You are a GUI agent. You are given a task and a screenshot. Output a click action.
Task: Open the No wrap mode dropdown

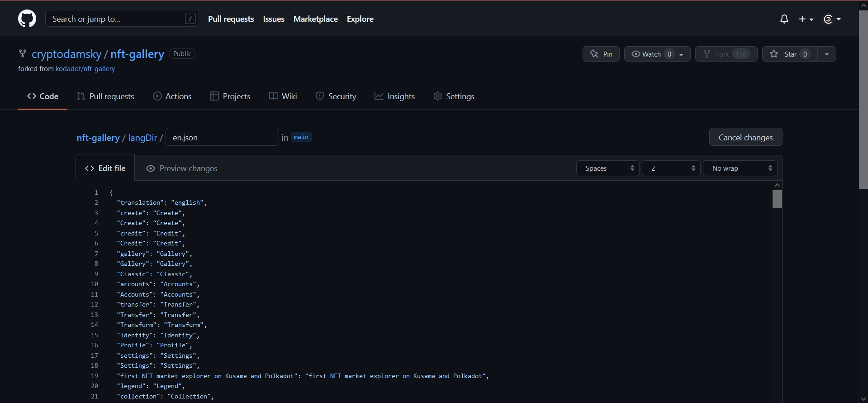[740, 168]
